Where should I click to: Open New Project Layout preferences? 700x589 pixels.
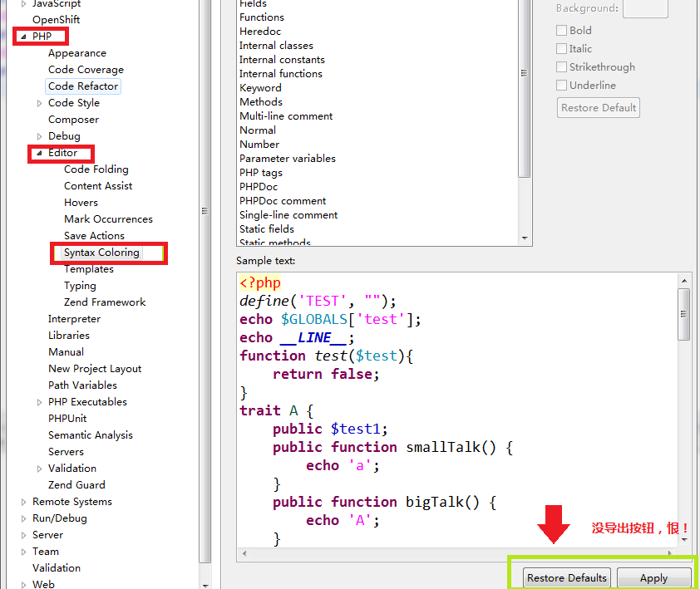[95, 369]
